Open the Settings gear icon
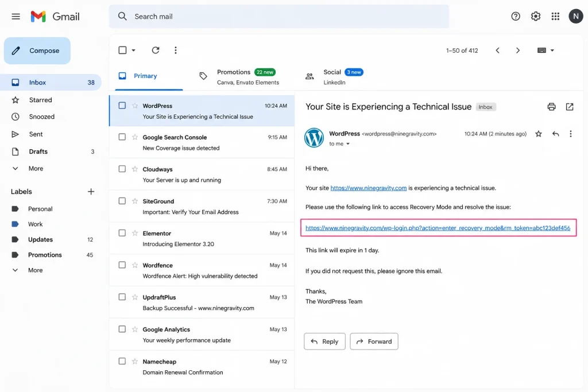 pos(536,17)
